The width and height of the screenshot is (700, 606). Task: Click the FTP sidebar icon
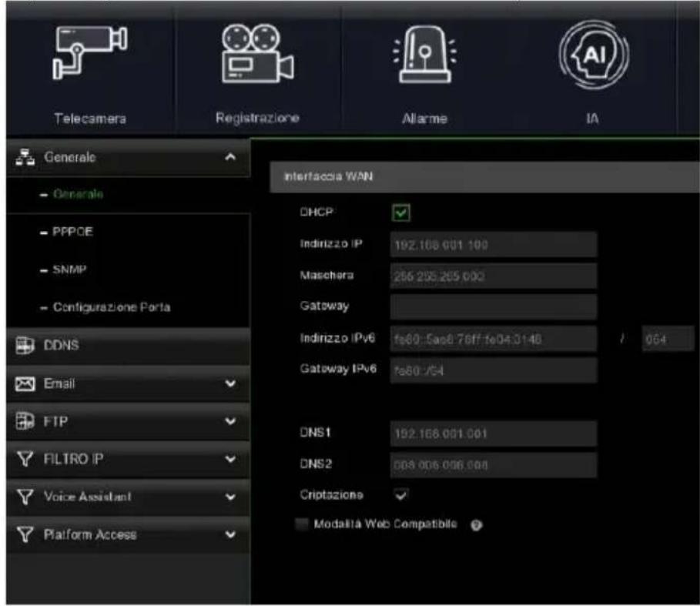tap(25, 420)
